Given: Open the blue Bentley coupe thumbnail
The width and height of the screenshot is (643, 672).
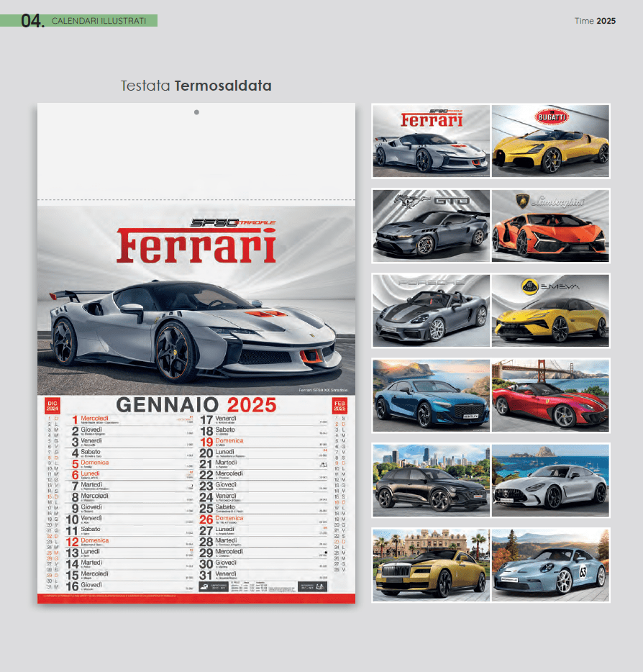Looking at the screenshot, I should pyautogui.click(x=431, y=396).
